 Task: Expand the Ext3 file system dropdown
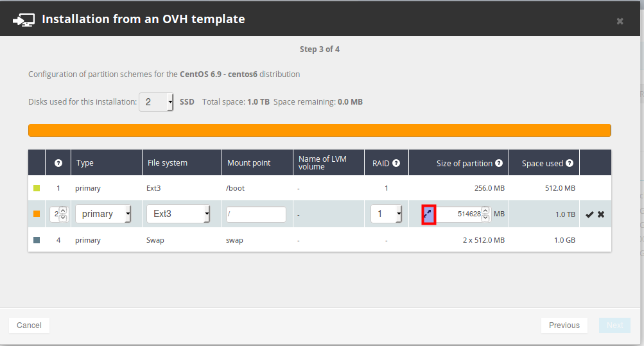[x=178, y=214]
